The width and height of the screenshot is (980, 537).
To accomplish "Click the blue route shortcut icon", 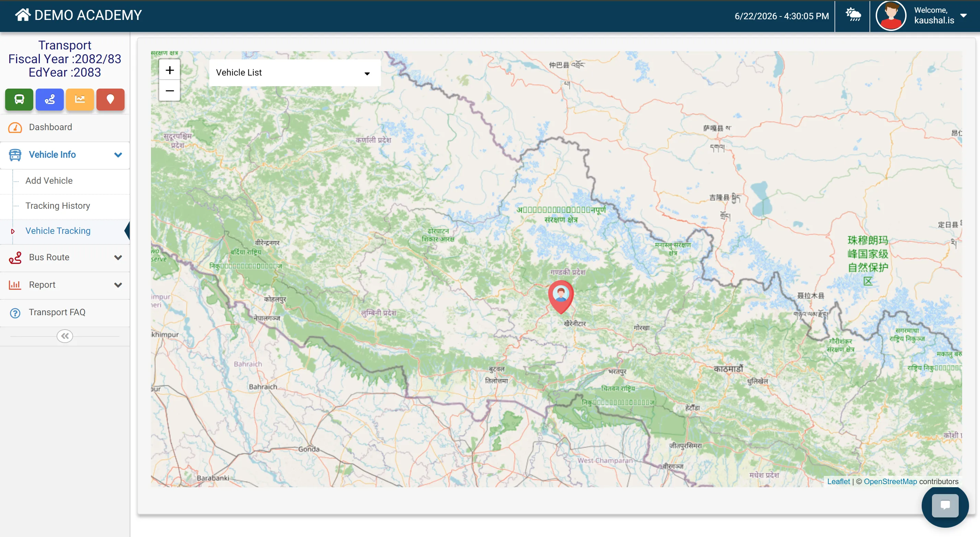I will pos(49,99).
